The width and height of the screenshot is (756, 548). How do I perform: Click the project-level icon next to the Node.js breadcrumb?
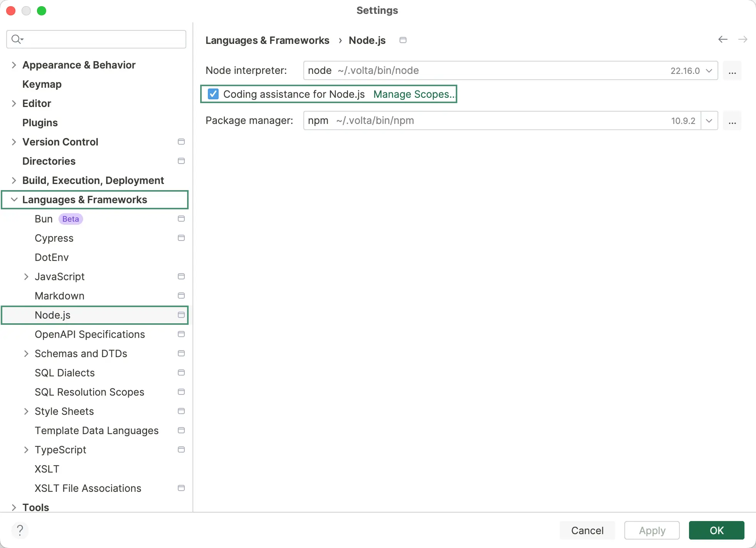coord(403,40)
